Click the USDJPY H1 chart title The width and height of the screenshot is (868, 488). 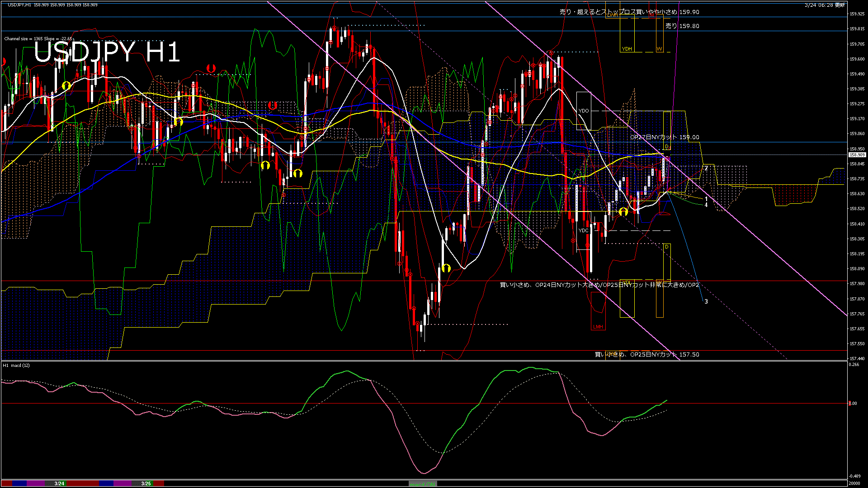point(107,52)
